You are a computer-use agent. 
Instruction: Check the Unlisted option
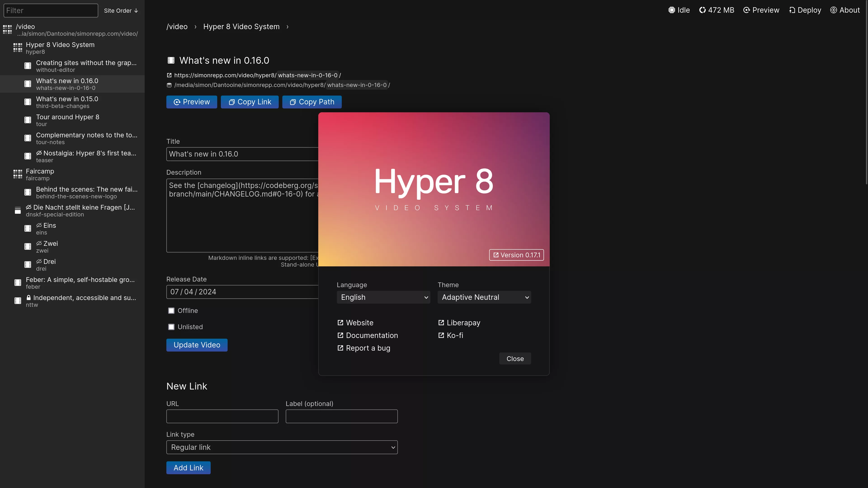(x=171, y=327)
